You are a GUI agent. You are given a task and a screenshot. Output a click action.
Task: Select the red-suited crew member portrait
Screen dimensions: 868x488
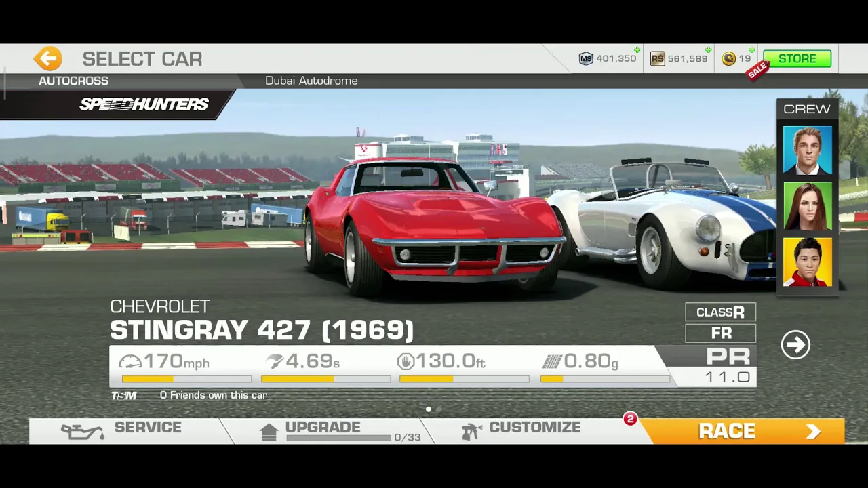point(807,262)
